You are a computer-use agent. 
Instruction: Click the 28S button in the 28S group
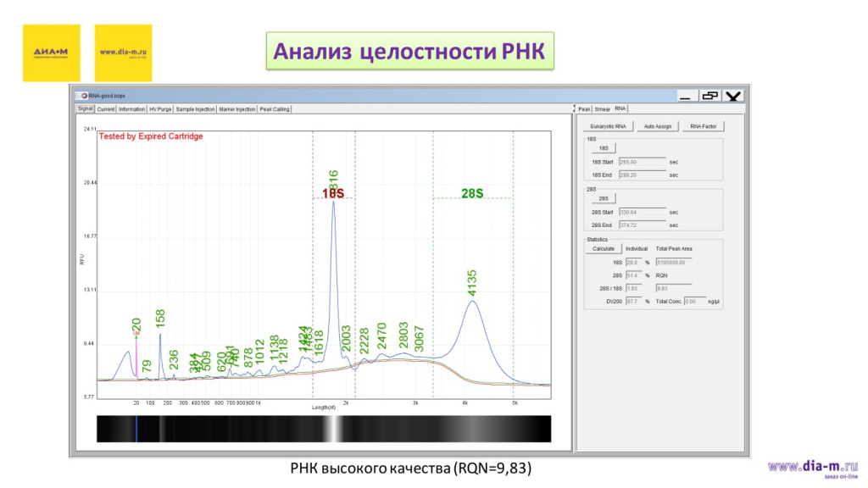pyautogui.click(x=604, y=198)
